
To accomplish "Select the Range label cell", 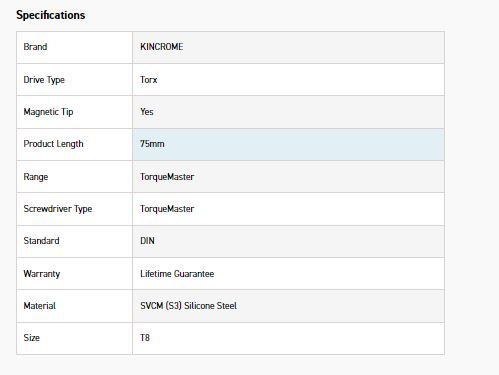I will [x=74, y=177].
